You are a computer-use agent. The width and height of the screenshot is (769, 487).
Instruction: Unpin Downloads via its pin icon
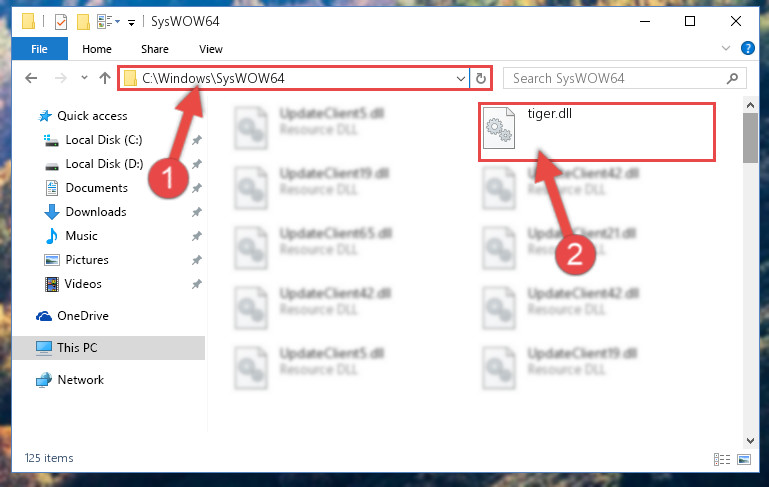[x=197, y=212]
